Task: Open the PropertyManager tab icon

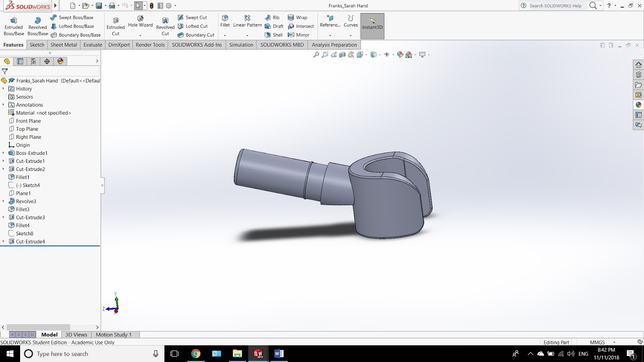Action: (x=20, y=61)
